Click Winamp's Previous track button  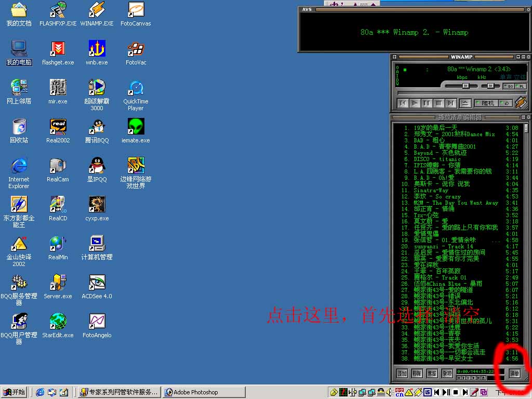pos(403,103)
